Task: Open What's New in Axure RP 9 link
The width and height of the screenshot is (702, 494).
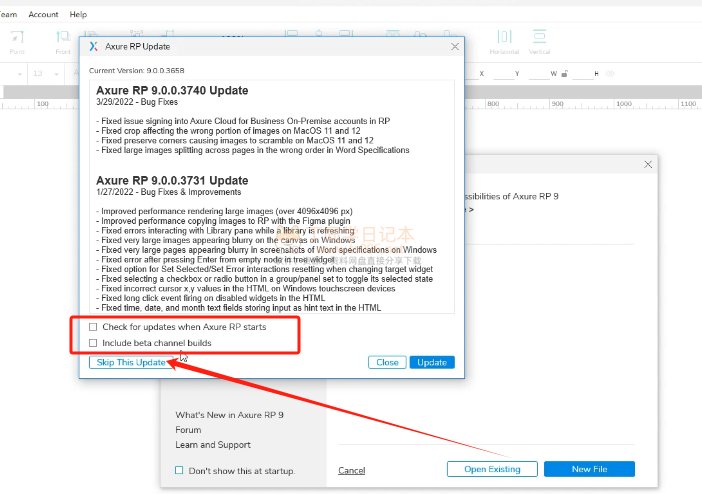Action: (x=229, y=415)
